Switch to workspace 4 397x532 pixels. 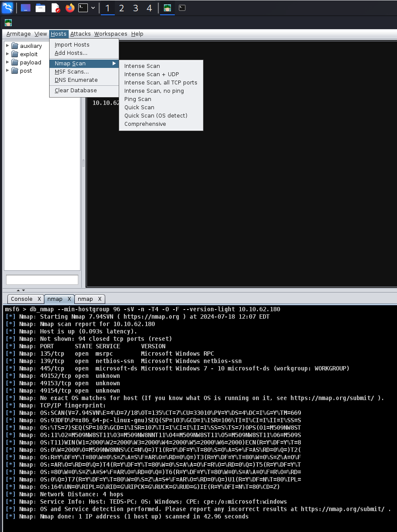(150, 8)
